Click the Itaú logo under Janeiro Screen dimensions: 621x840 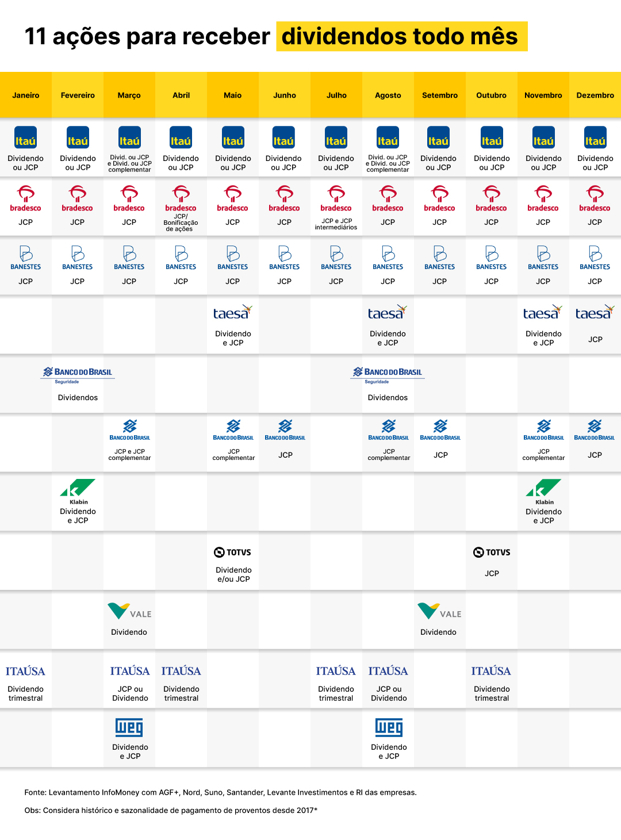25,140
